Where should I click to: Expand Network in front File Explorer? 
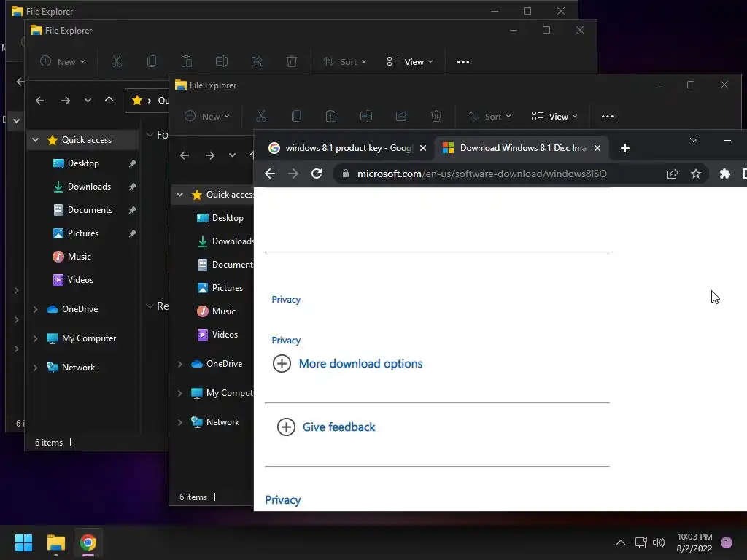(179, 422)
